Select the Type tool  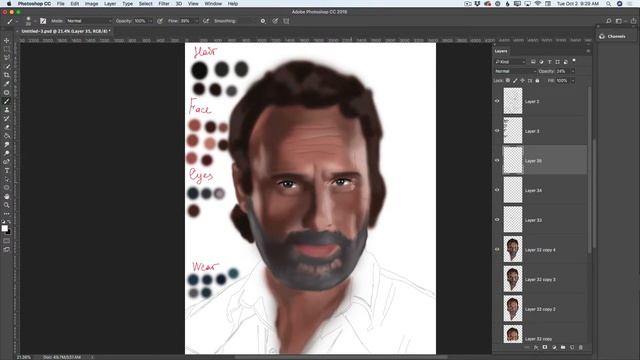tap(7, 171)
